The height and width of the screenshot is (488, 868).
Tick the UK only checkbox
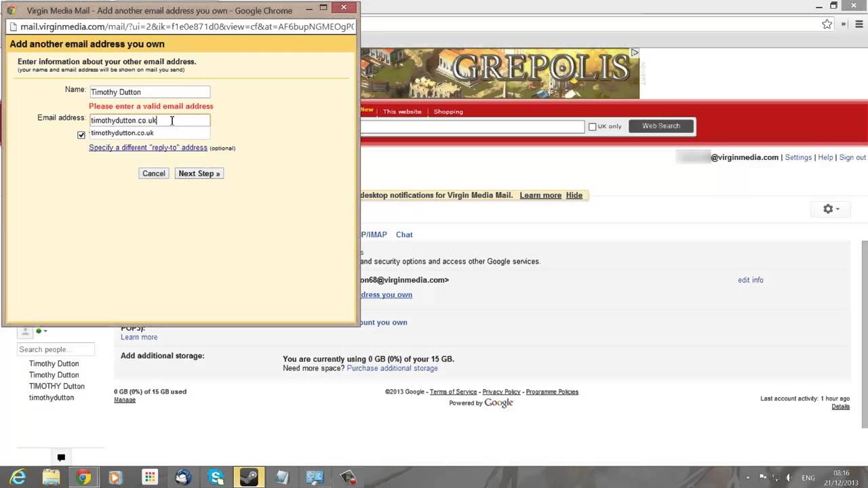coord(592,127)
